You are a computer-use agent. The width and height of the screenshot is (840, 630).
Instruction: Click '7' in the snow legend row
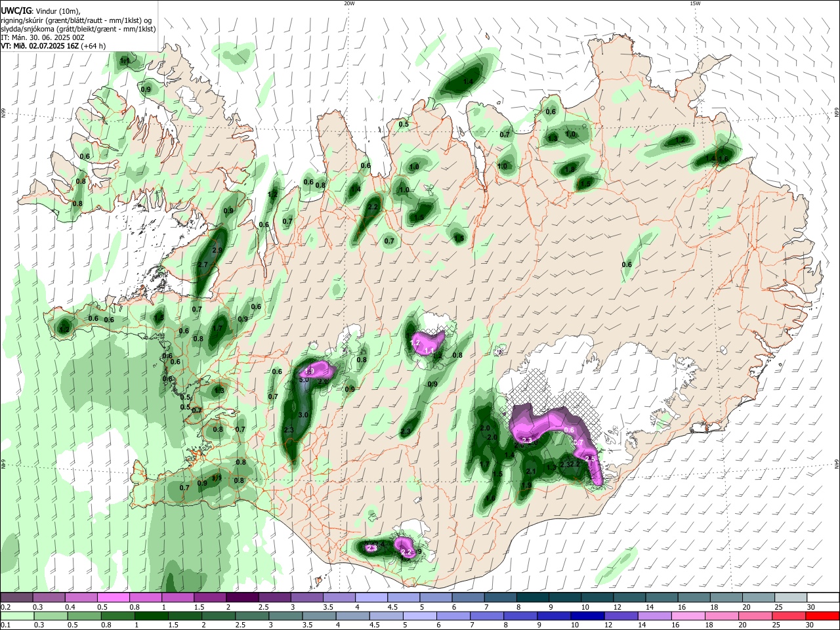click(488, 607)
